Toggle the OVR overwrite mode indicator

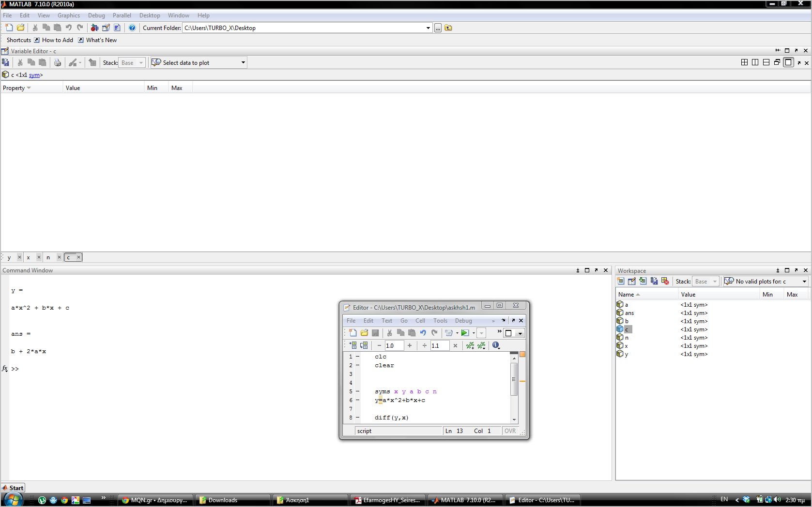click(510, 431)
